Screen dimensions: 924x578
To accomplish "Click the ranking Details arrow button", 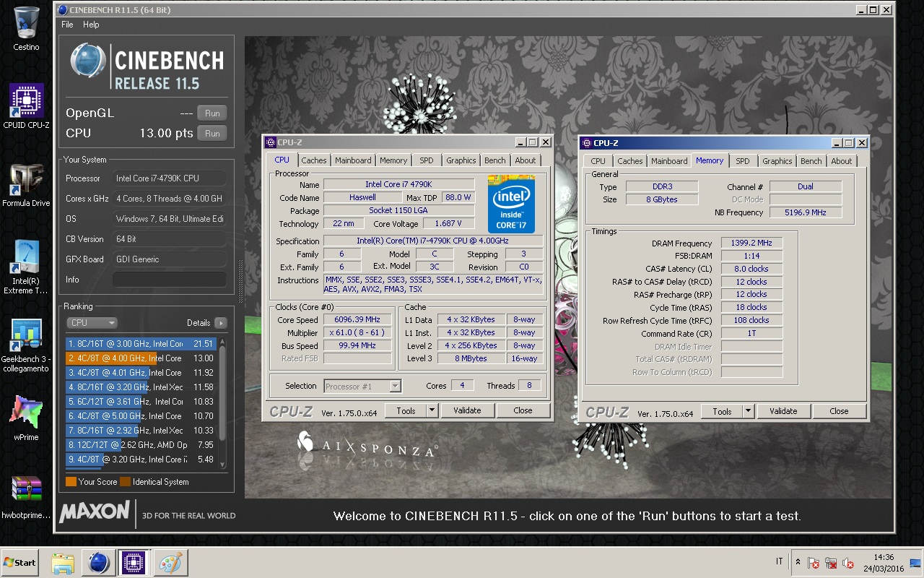I will pos(220,323).
